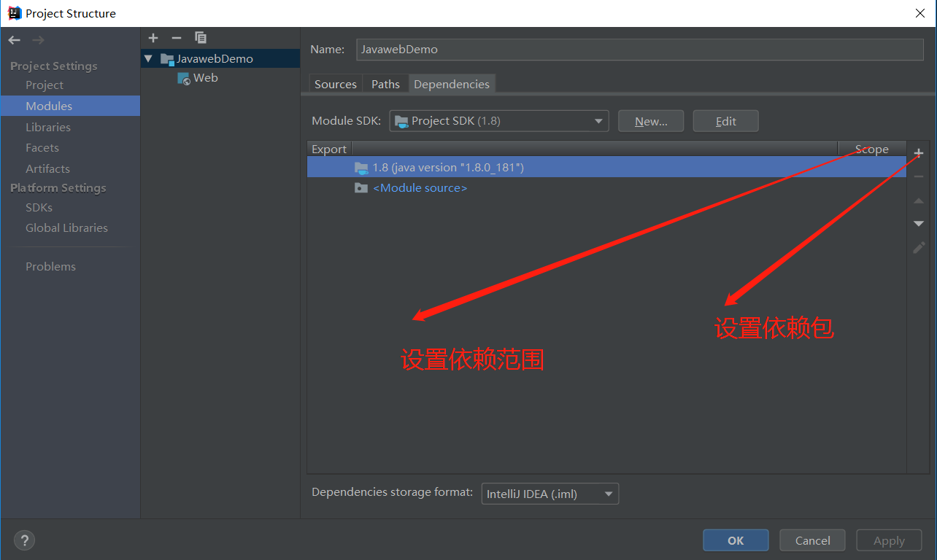Add a new module with plus icon

coord(153,38)
